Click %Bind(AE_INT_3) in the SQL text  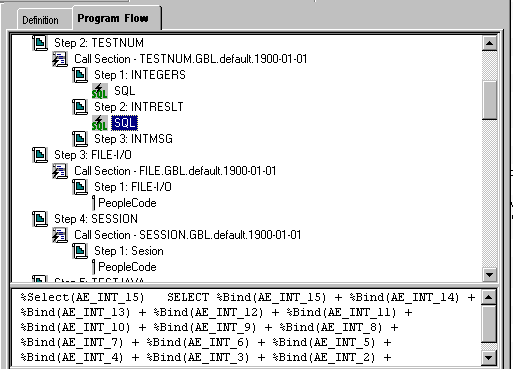click(198, 357)
